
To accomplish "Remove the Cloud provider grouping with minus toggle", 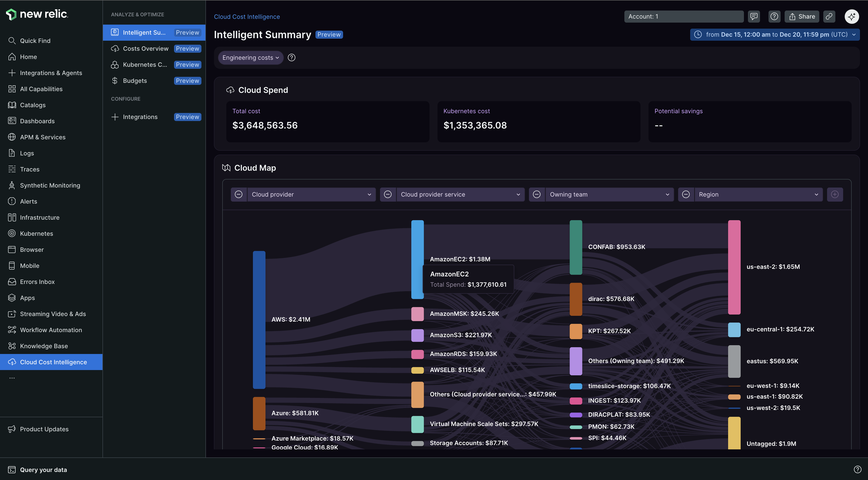I will point(239,194).
